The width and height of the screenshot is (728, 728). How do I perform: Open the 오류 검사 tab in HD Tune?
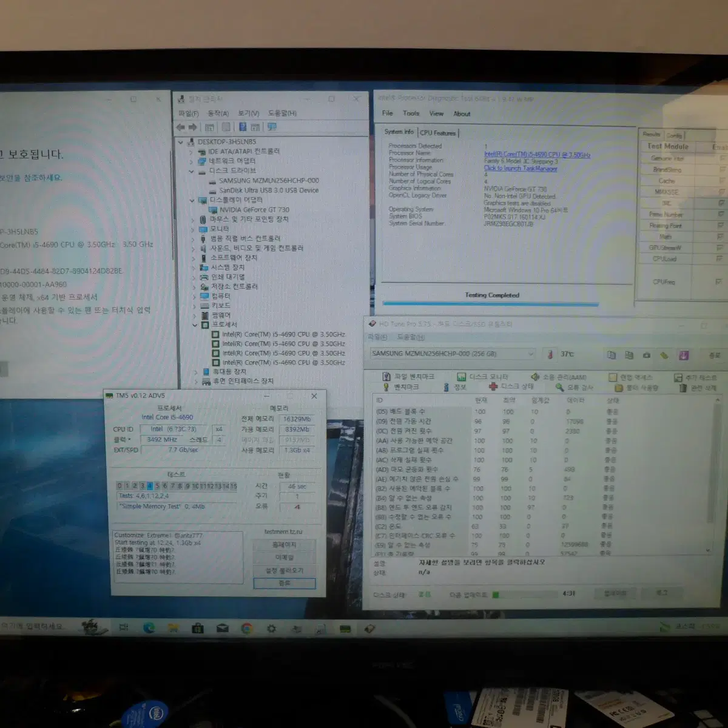[574, 387]
